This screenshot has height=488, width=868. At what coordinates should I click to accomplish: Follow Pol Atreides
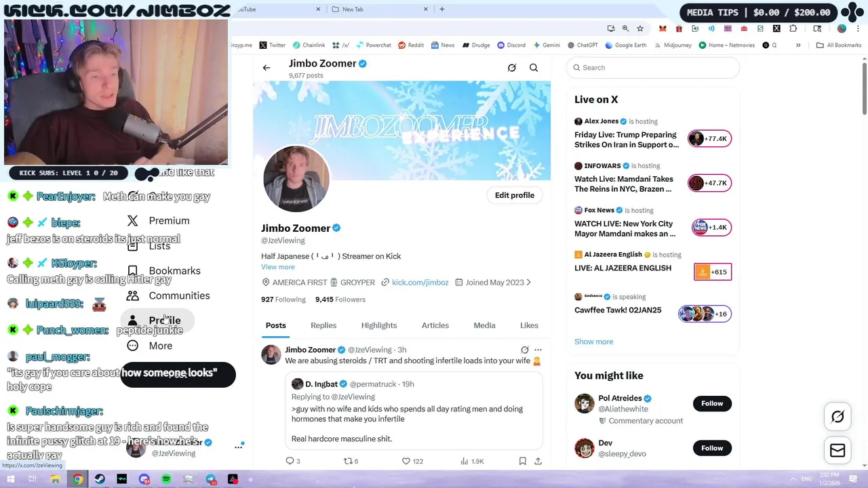click(x=712, y=403)
